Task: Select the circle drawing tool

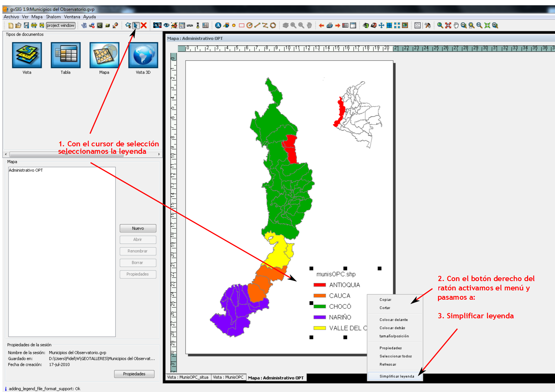Action: point(249,25)
